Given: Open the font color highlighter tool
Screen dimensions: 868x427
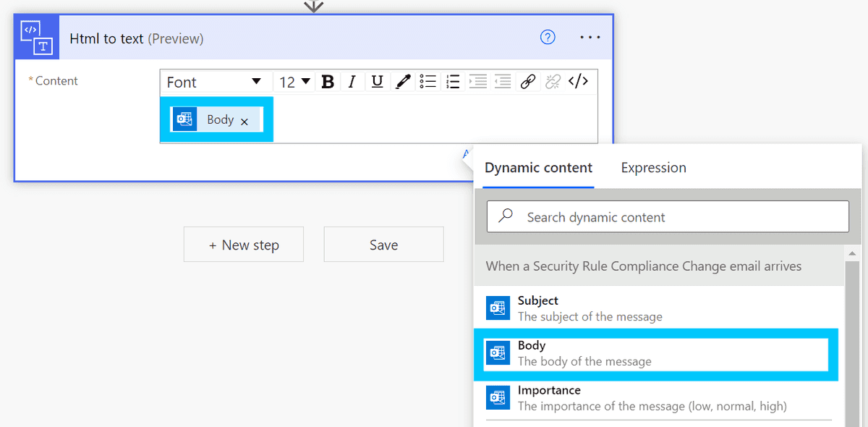Looking at the screenshot, I should [x=404, y=82].
